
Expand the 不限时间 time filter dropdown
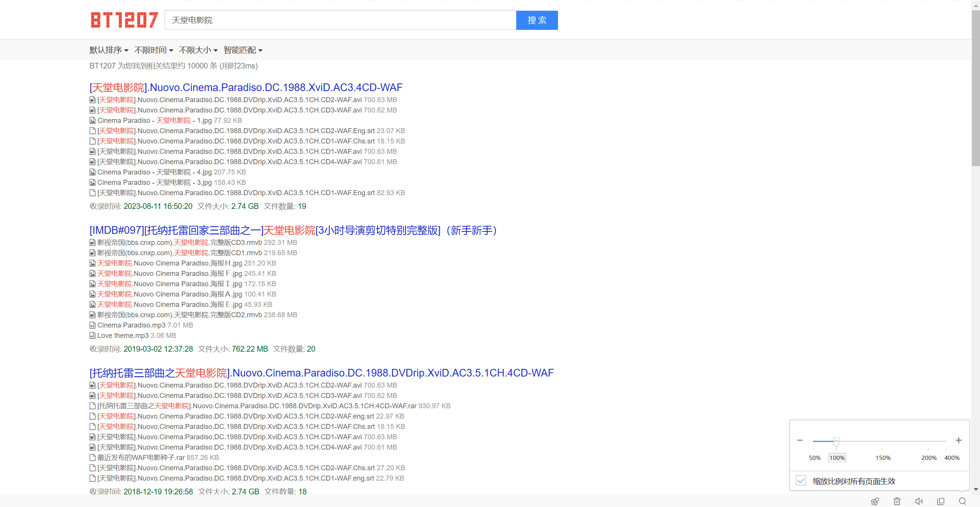[154, 50]
